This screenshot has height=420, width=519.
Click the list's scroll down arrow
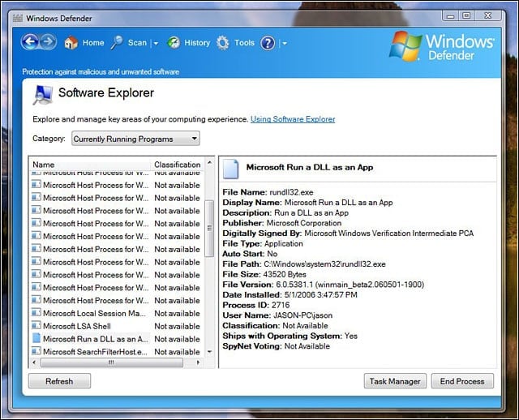(x=209, y=352)
